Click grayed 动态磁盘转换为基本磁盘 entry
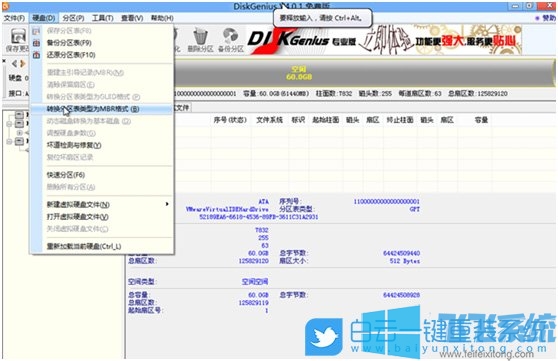The height and width of the screenshot is (361, 558). tap(89, 121)
